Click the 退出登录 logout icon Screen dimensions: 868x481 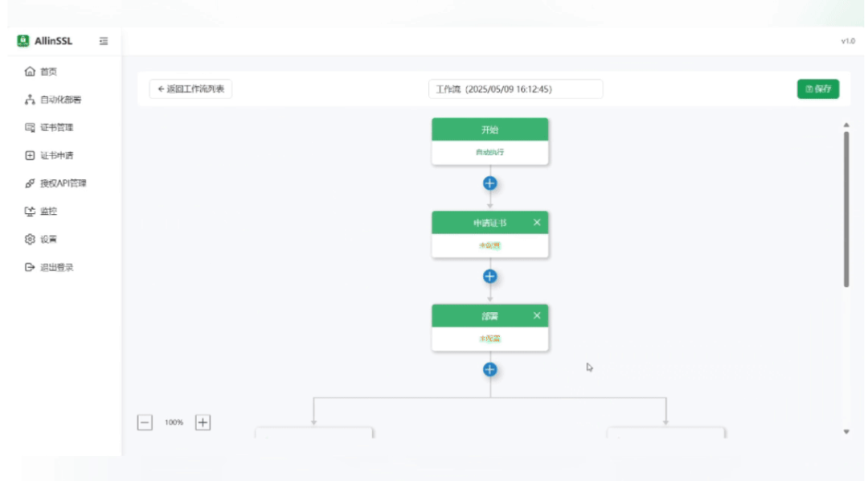[x=30, y=267]
